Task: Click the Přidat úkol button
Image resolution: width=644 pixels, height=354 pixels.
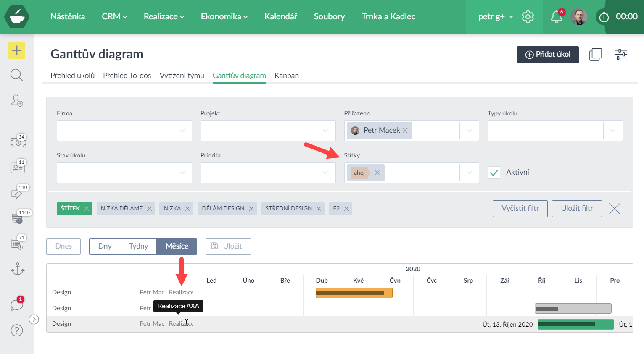Action: pos(547,55)
